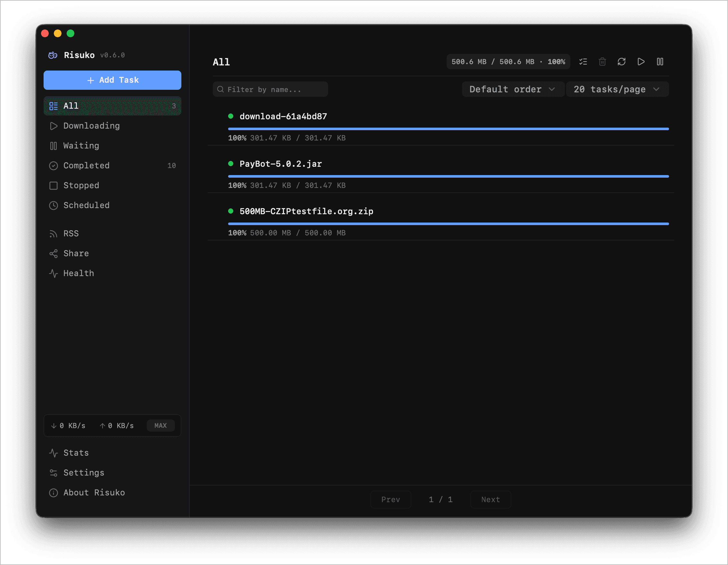Viewport: 728px width, 565px height.
Task: Open the About Risuko link
Action: (x=112, y=493)
